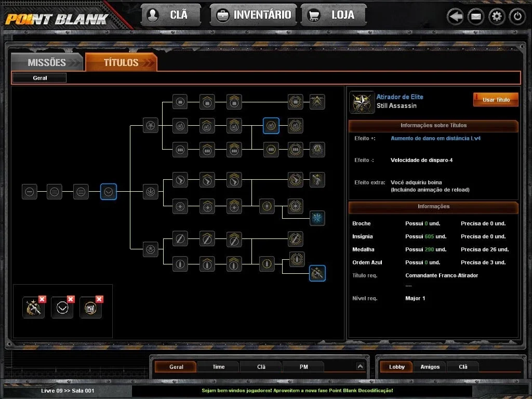Remove the equipped chevron-down title

coord(71,299)
